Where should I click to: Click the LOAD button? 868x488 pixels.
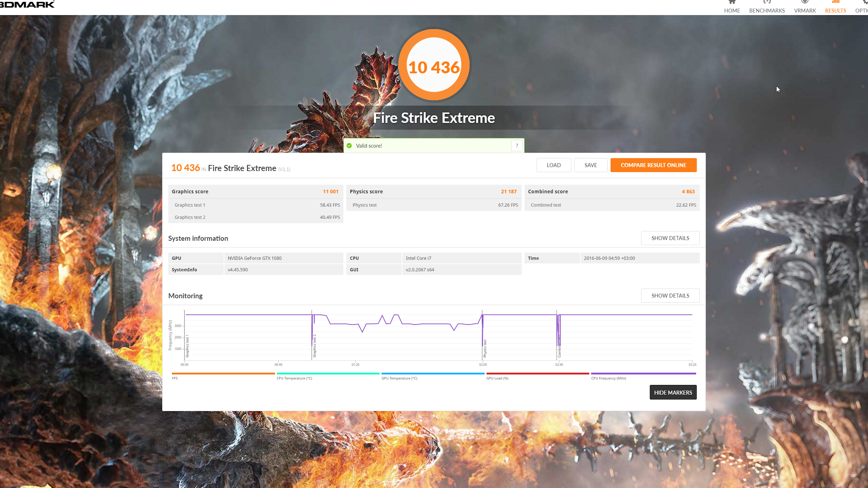click(x=554, y=165)
